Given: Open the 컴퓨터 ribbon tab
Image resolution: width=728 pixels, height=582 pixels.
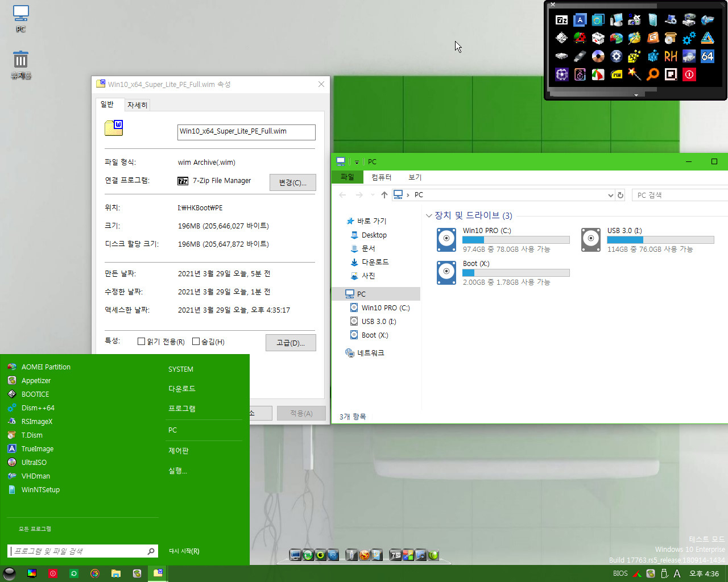Looking at the screenshot, I should pos(381,177).
